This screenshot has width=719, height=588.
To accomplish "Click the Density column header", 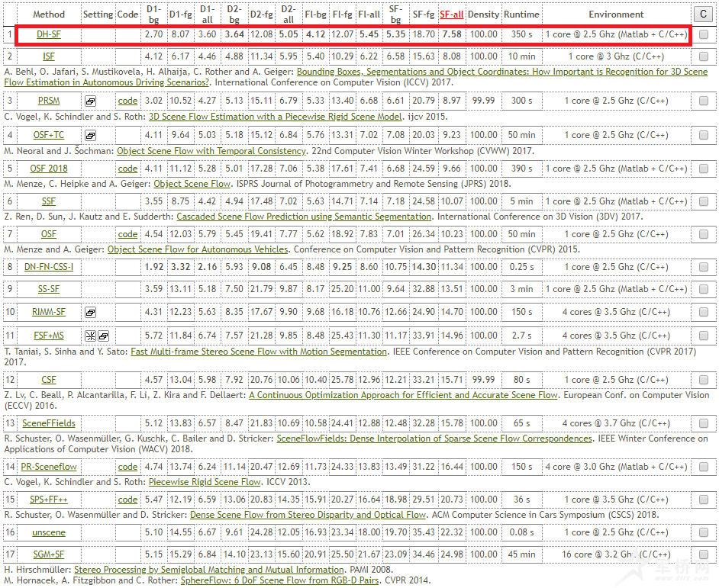I will coord(483,14).
